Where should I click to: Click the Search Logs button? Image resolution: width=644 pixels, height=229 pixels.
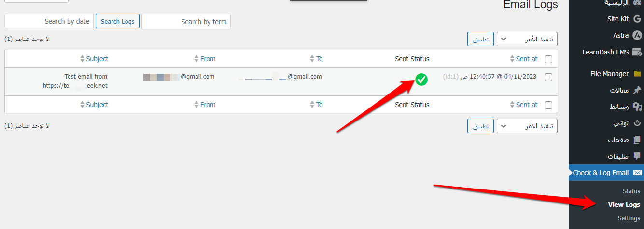(117, 21)
